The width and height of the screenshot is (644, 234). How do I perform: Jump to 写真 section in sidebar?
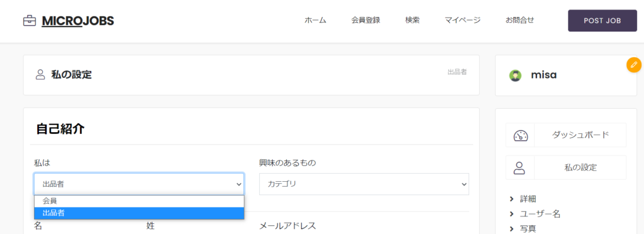(x=528, y=229)
